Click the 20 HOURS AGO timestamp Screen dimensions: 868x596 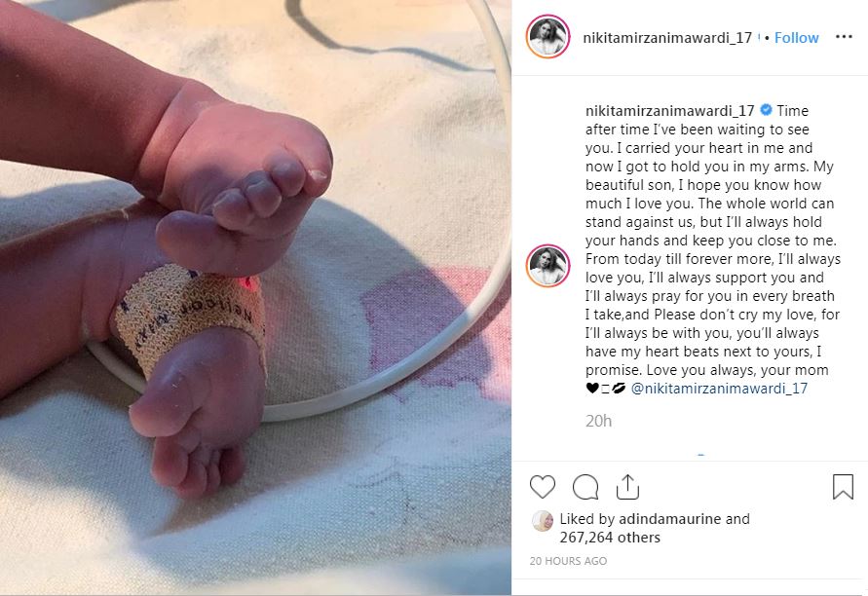(x=569, y=561)
